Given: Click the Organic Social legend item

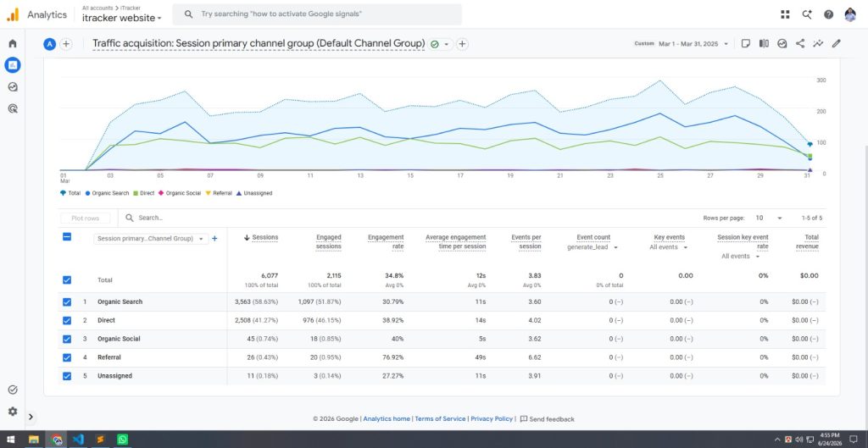Looking at the screenshot, I should click(180, 194).
